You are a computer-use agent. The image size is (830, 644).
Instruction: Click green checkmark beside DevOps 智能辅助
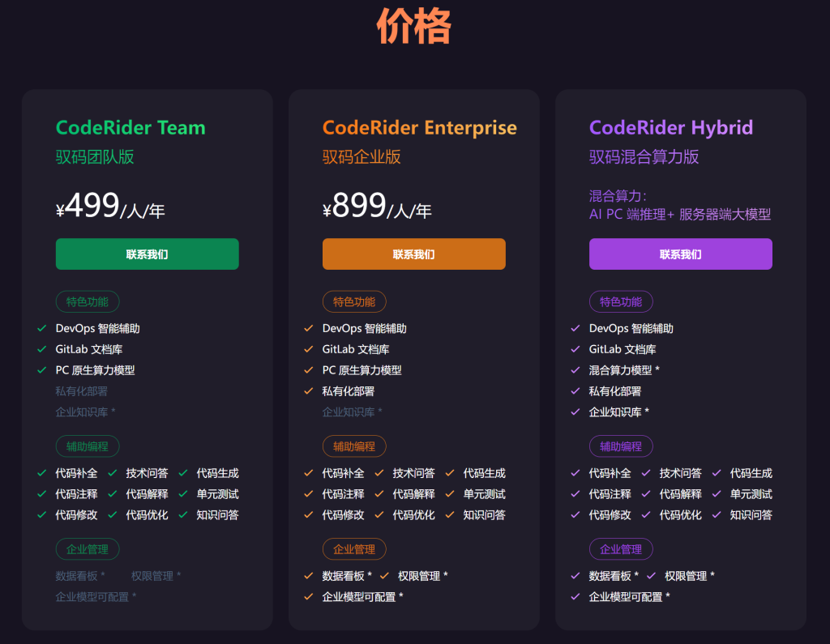42,328
